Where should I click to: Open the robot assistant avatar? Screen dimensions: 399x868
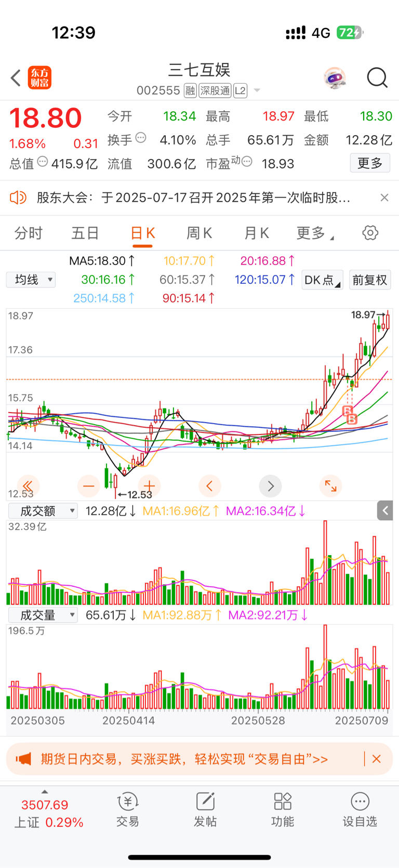point(335,78)
